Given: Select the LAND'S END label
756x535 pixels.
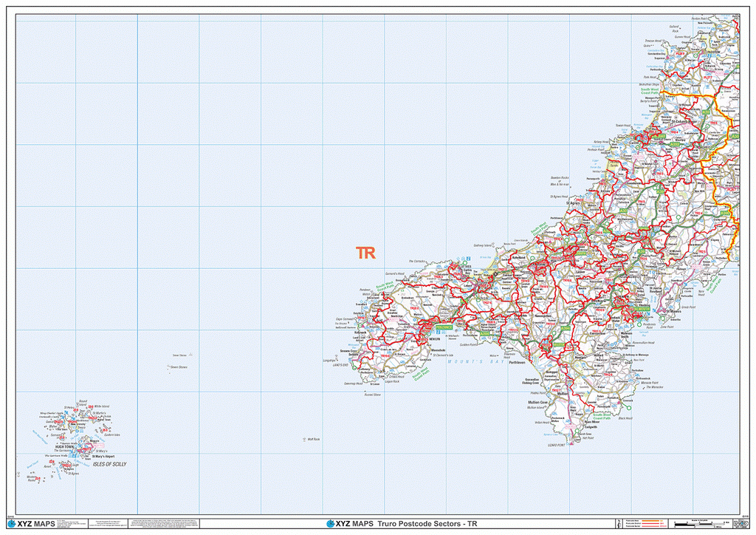Looking at the screenshot, I should pos(339,364).
